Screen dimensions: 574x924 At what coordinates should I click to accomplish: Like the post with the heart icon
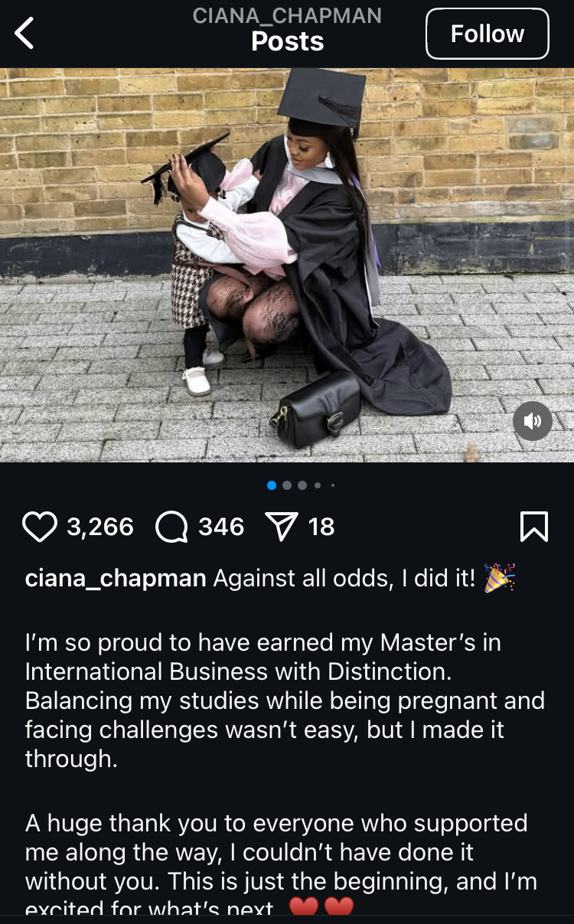click(x=40, y=527)
